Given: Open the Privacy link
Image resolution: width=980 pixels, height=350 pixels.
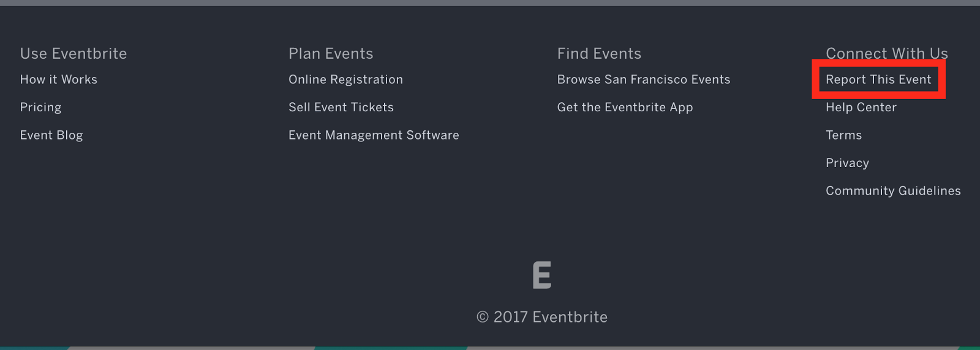Looking at the screenshot, I should 847,163.
